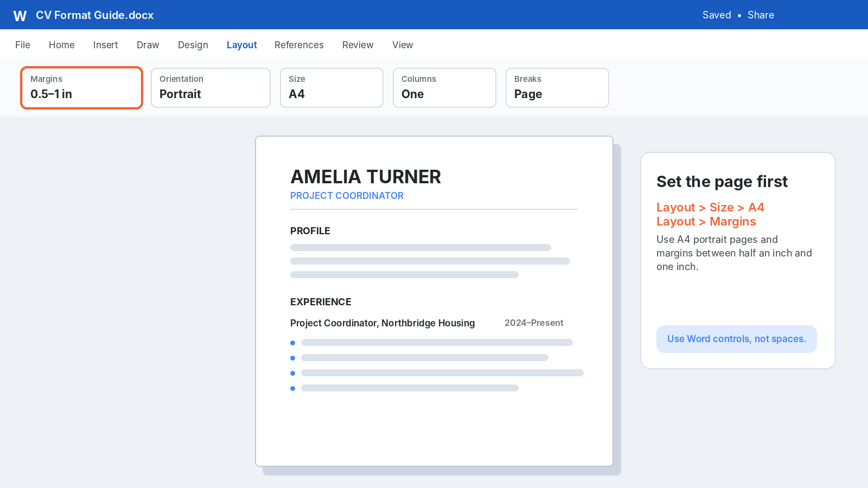This screenshot has width=868, height=488.
Task: Open the View tab
Action: [x=403, y=45]
